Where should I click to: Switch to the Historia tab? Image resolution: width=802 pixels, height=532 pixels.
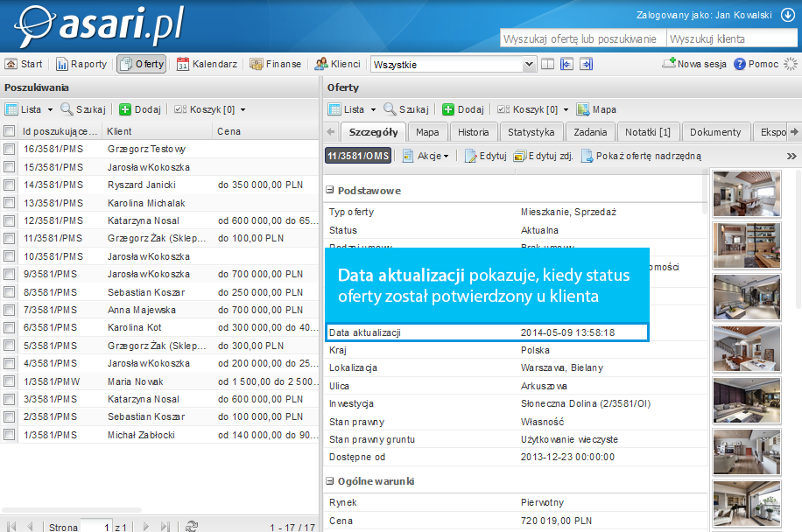(473, 132)
